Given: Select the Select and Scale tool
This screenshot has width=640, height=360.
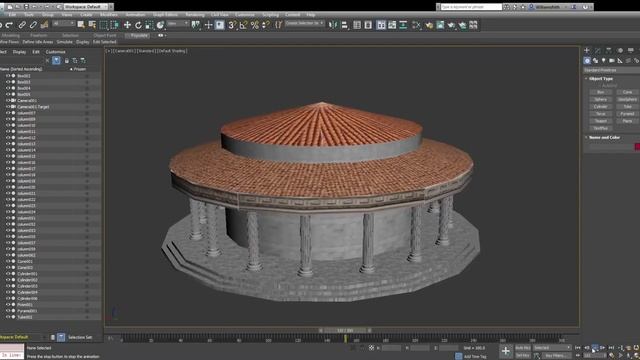Looking at the screenshot, I should [149, 25].
